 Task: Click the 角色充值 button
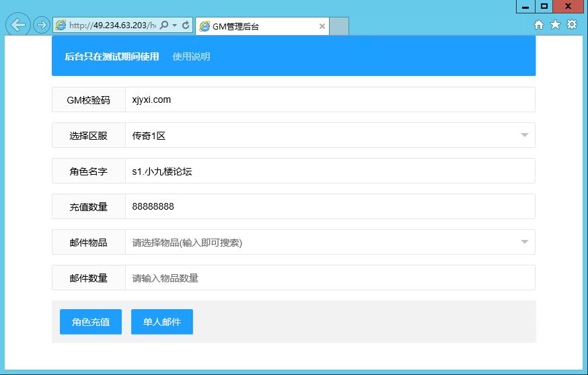click(x=91, y=322)
